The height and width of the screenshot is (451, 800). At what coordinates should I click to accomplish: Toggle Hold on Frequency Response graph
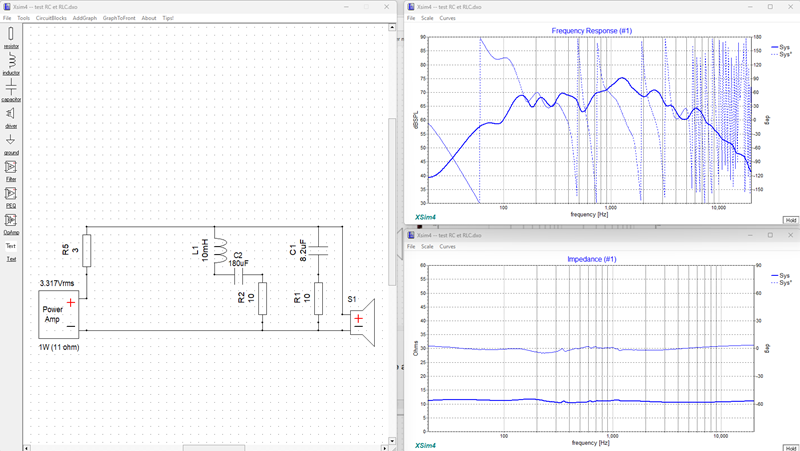tap(790, 220)
